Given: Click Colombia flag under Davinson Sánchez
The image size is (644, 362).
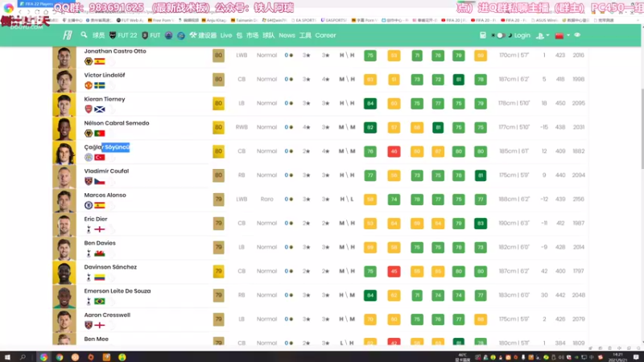Looking at the screenshot, I should tap(99, 278).
